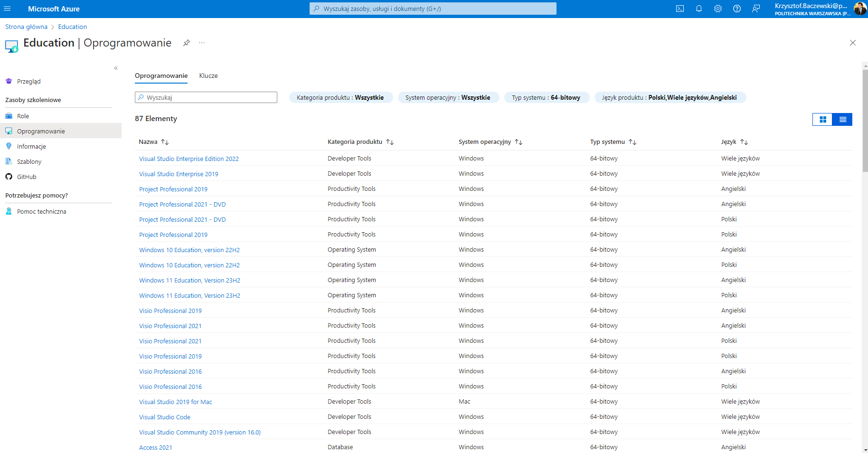Open Visio Professional 2016 Polski row
Screen dimensions: 868x453
170,387
